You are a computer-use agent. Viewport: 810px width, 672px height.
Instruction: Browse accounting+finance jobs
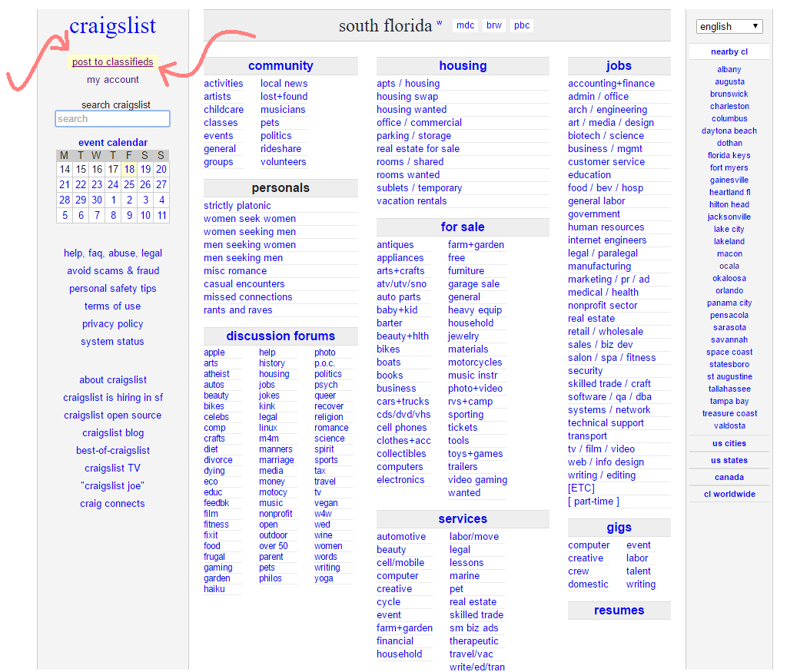(611, 84)
